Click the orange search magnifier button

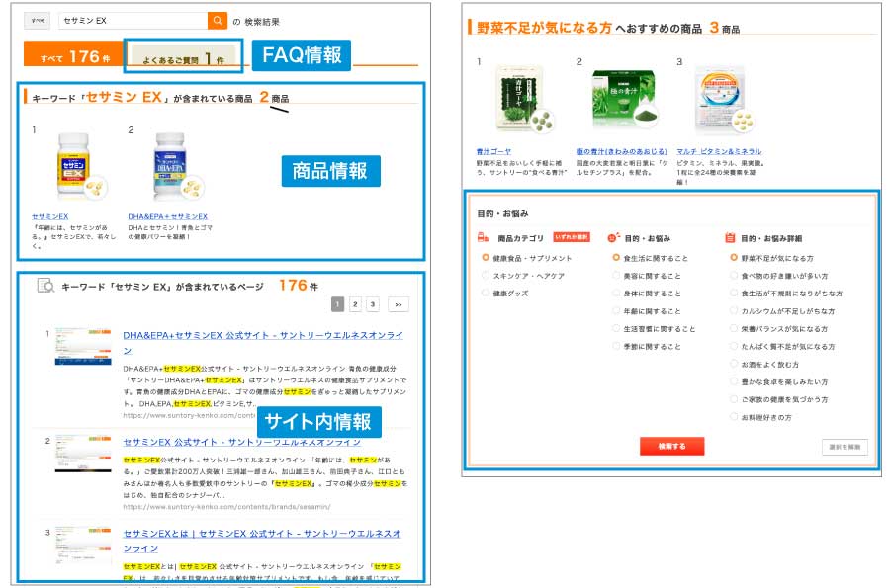[x=217, y=21]
